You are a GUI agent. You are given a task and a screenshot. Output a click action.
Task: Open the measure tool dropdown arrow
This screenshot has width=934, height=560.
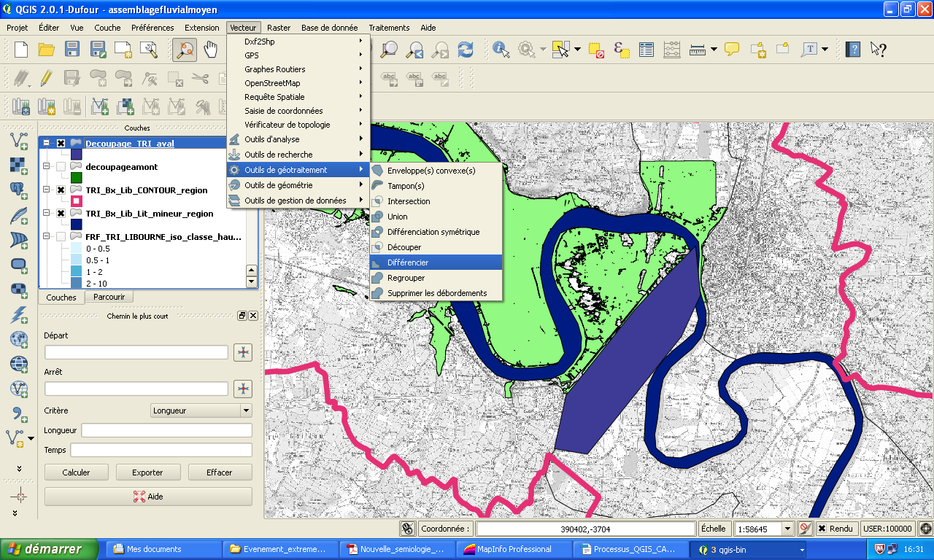(x=714, y=50)
